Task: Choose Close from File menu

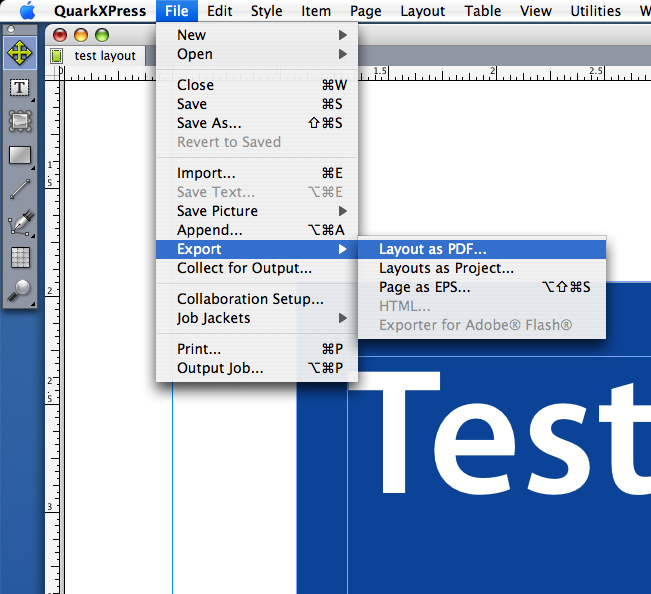Action: click(257, 85)
